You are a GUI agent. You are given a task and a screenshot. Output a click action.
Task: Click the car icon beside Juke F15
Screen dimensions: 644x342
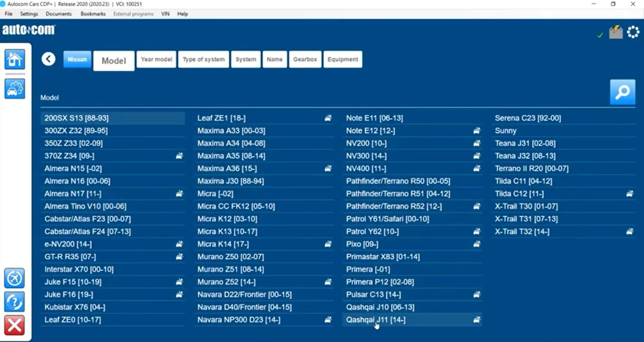coord(179,282)
